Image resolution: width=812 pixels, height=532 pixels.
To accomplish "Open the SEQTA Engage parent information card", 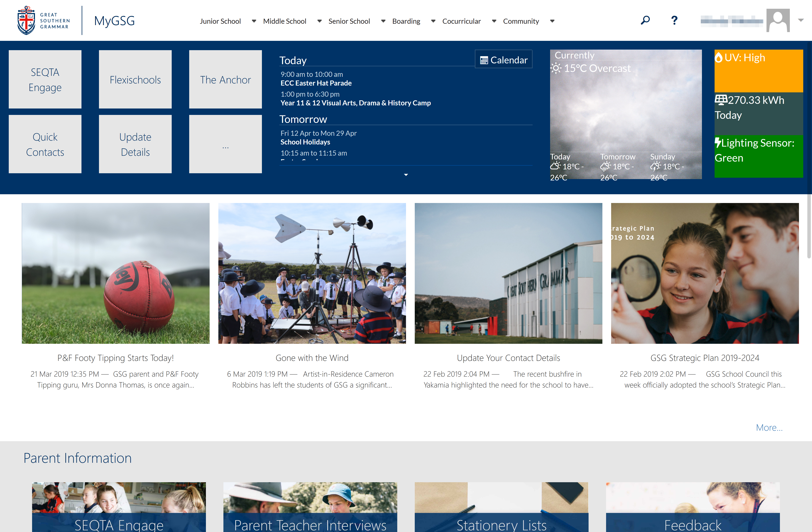I will [119, 507].
